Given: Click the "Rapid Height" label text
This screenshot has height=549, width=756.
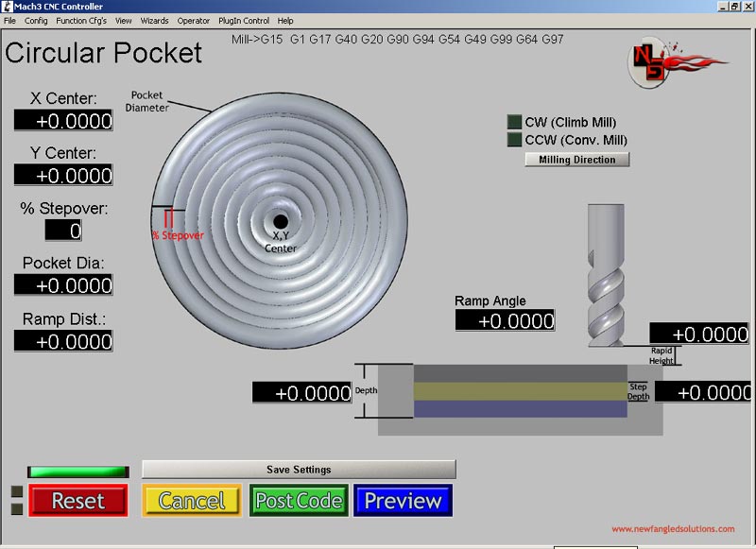Looking at the screenshot, I should pos(661,355).
